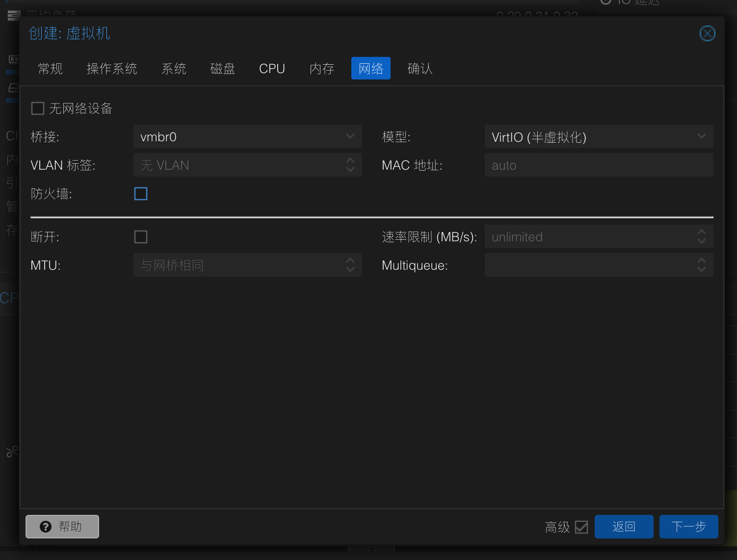Select the 确认 confirm tab
The height and width of the screenshot is (560, 737).
click(x=420, y=69)
